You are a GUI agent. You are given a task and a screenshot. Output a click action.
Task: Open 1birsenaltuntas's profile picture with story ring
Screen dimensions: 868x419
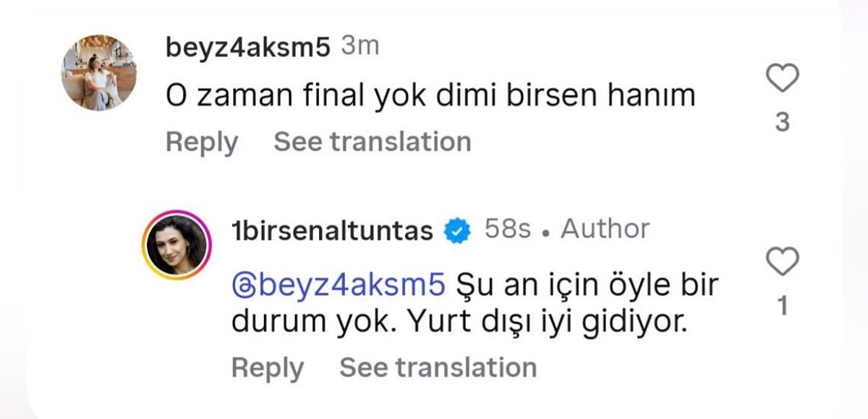[176, 245]
